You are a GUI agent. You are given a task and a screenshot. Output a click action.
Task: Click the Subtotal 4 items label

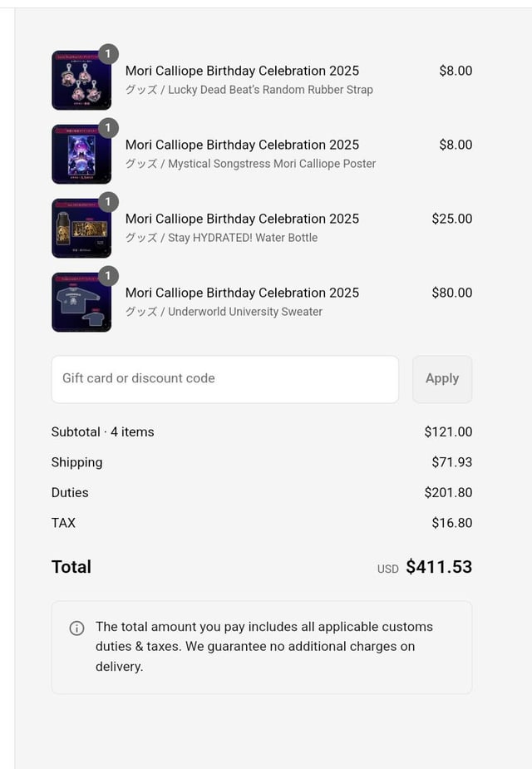pyautogui.click(x=102, y=432)
